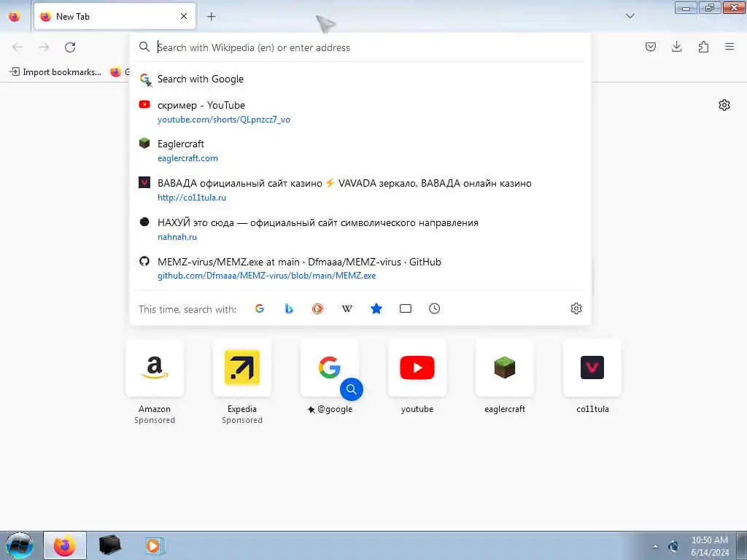This screenshot has height=560, width=747.
Task: Search in History clock icon
Action: (x=435, y=308)
